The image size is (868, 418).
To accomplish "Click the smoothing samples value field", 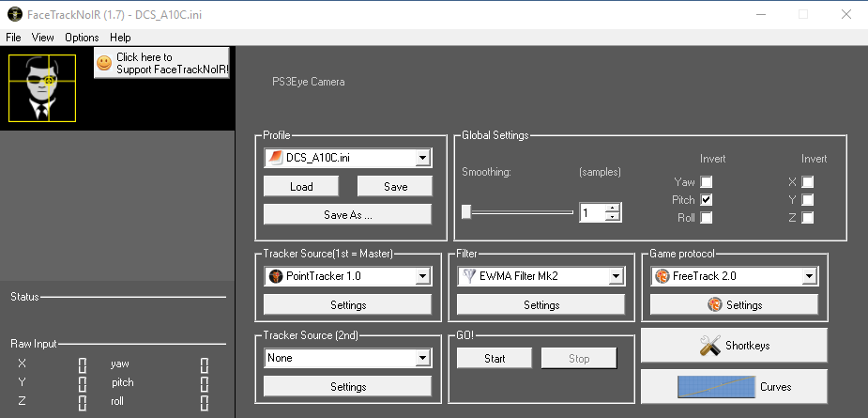I will [592, 212].
